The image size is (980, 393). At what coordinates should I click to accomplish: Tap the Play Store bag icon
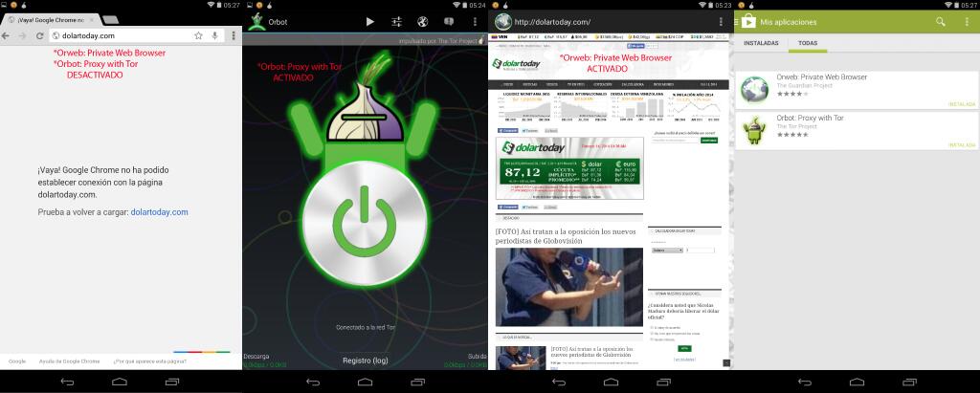pos(747,22)
